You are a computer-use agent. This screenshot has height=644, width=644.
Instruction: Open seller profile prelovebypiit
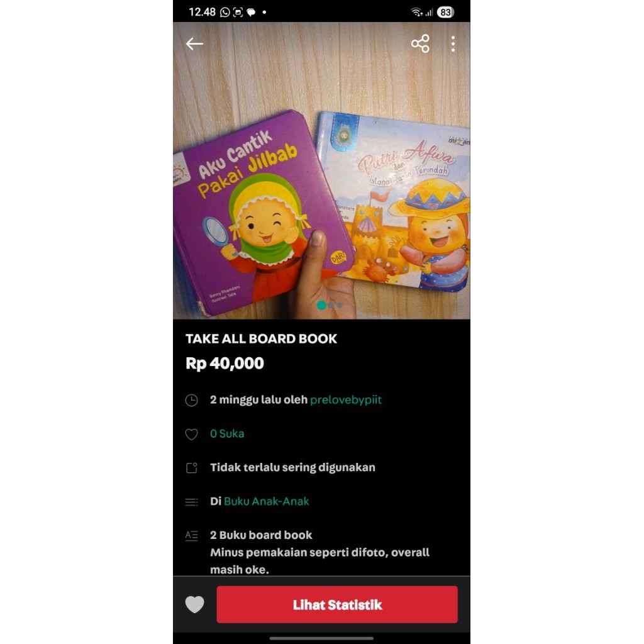(x=346, y=399)
